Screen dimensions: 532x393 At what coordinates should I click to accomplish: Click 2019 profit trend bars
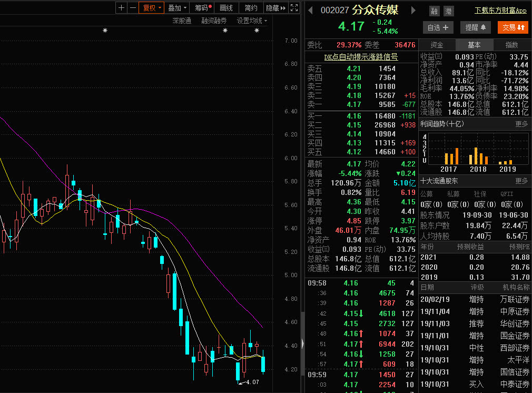tap(506, 162)
